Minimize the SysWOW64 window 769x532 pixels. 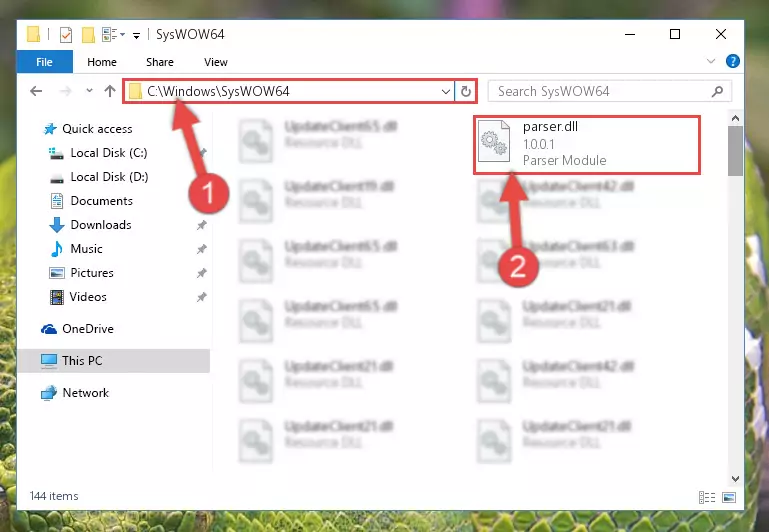630,34
